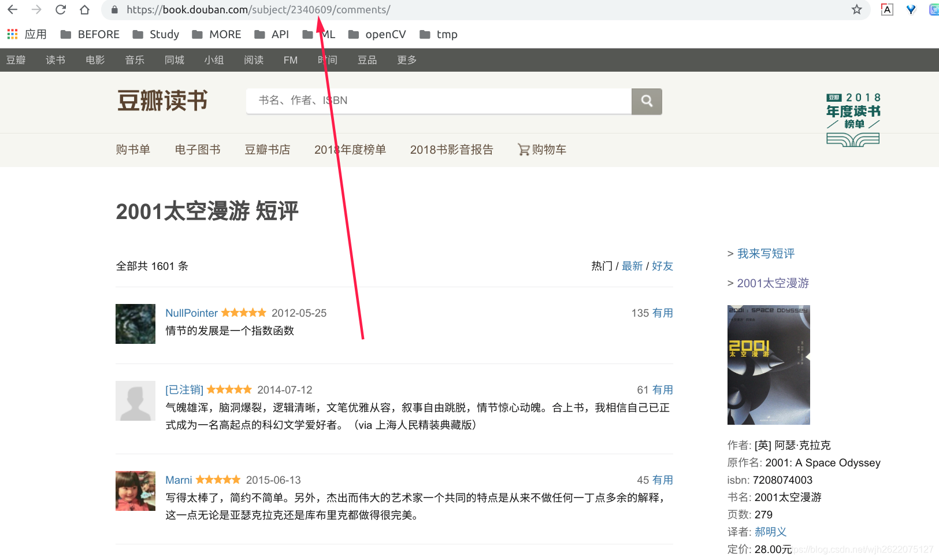Open 同城 in the top nav bar

(x=175, y=60)
